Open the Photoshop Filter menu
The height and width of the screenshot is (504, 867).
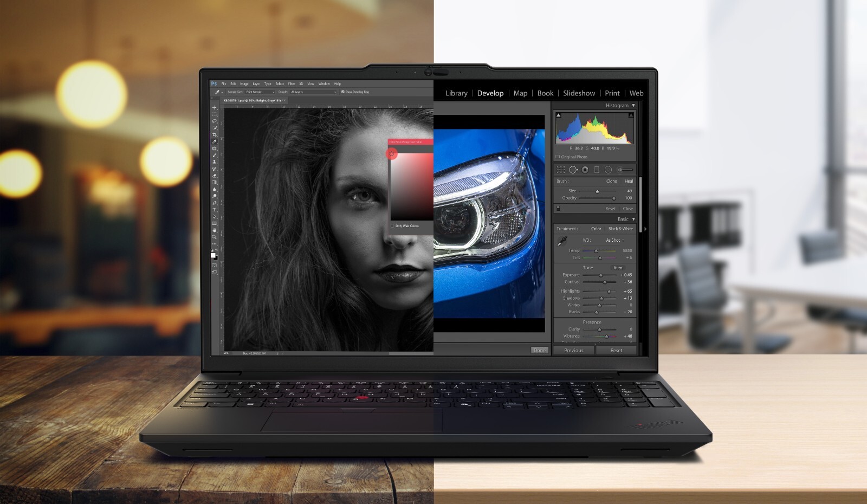pyautogui.click(x=292, y=84)
